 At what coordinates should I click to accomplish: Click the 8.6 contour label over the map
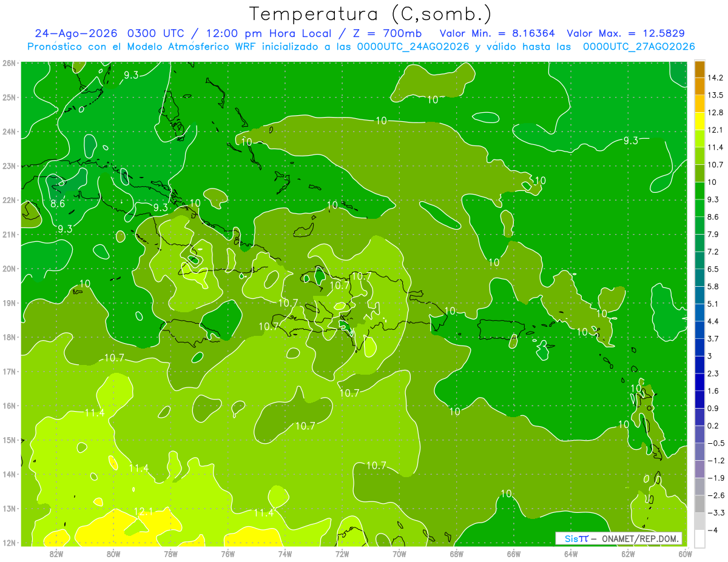(x=58, y=204)
